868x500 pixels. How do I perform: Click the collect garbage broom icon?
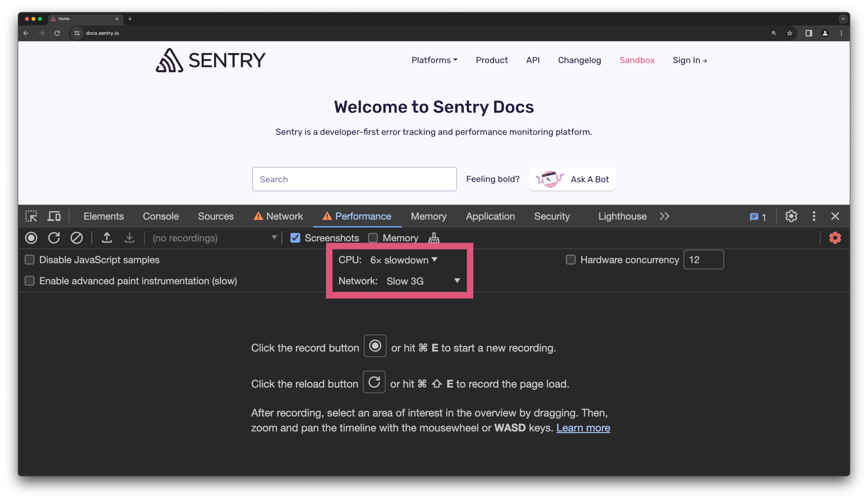pos(434,238)
